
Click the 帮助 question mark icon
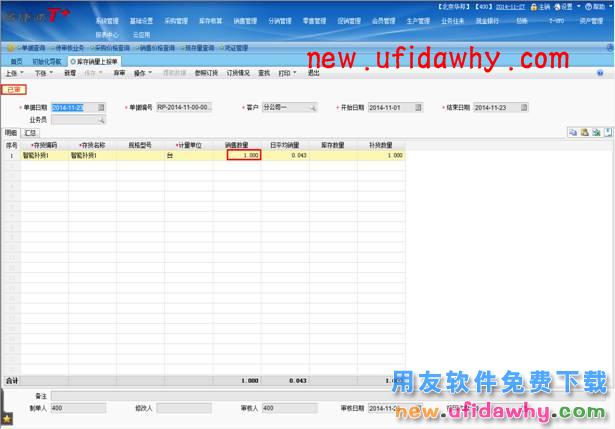(x=588, y=7)
